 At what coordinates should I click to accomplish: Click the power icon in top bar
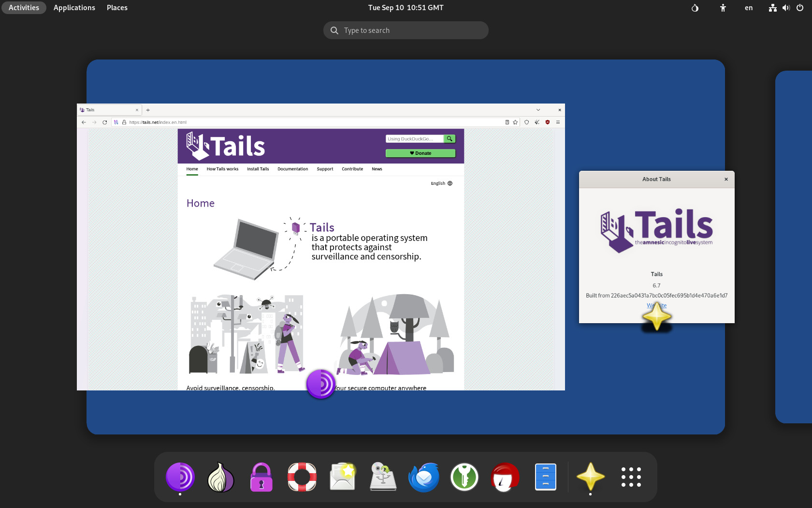coord(800,8)
